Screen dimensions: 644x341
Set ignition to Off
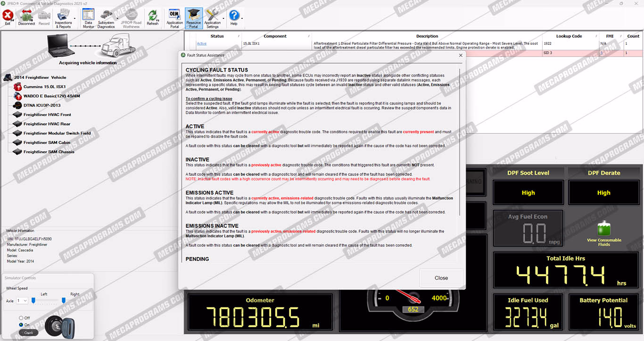tap(21, 318)
